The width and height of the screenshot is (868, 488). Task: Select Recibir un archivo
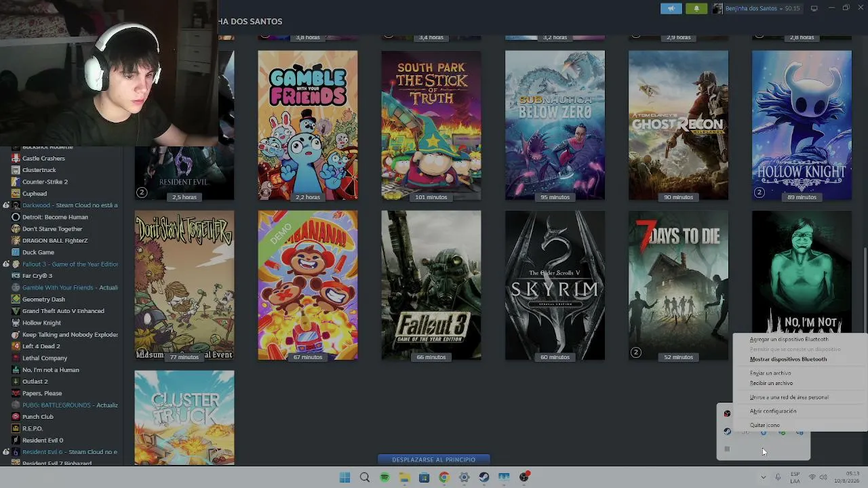[x=771, y=384]
